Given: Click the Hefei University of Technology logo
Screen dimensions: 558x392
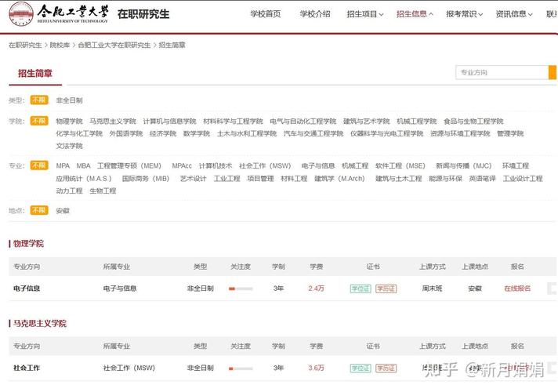Looking at the screenshot, I should pos(59,14).
